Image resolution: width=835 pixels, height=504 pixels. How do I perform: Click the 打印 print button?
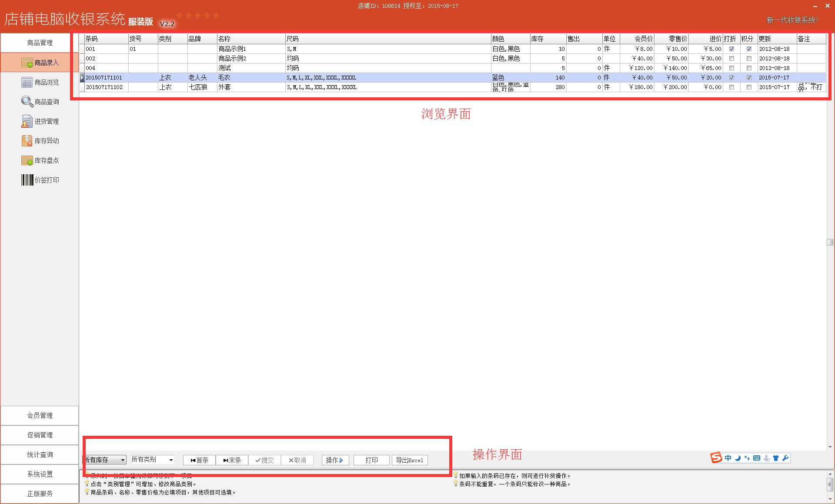pos(371,460)
